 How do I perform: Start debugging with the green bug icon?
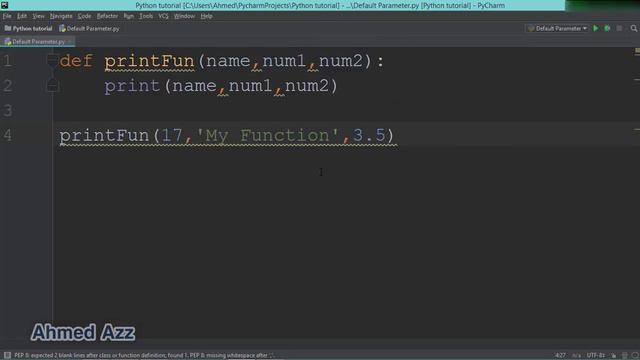coord(607,28)
